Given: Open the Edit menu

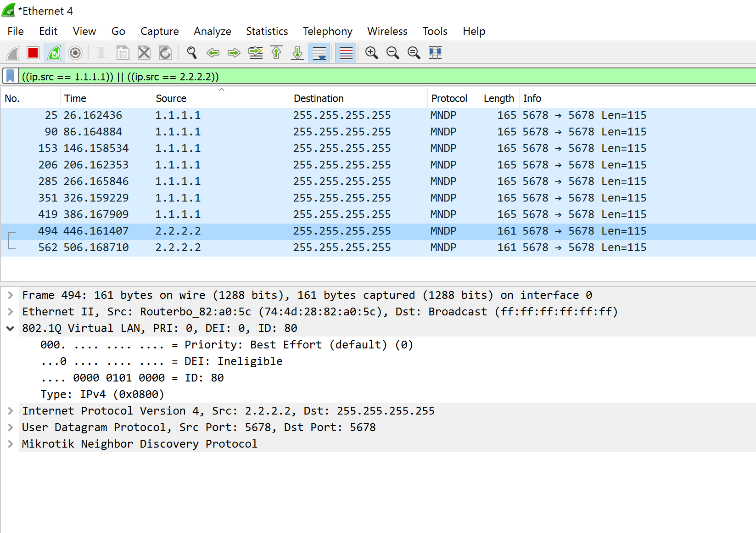Looking at the screenshot, I should (x=48, y=31).
